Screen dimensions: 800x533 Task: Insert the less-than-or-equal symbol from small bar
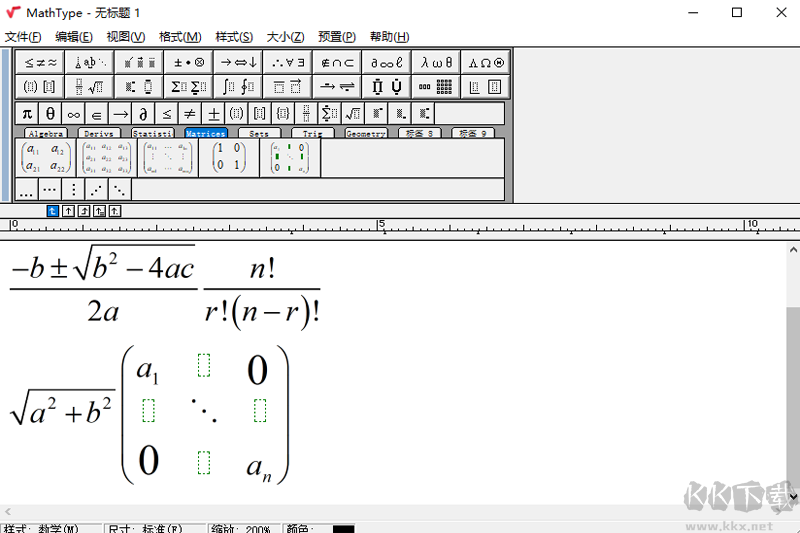pos(166,113)
